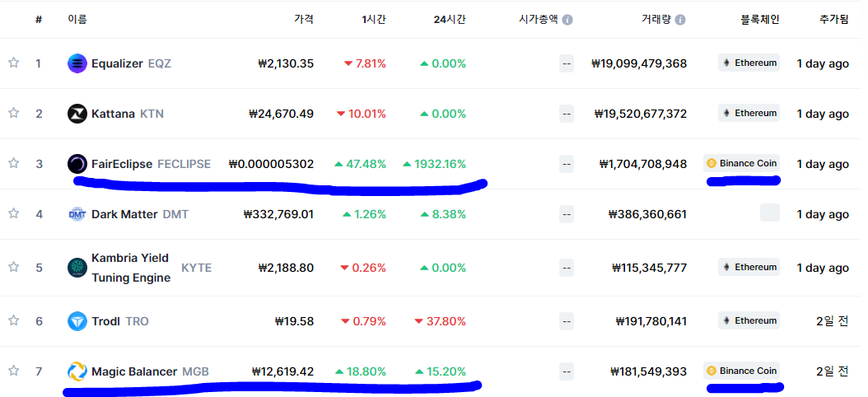Viewport: 868px width, 397px height.
Task: Toggle star for Kambria Yield Tuning Engine
Action: click(14, 267)
